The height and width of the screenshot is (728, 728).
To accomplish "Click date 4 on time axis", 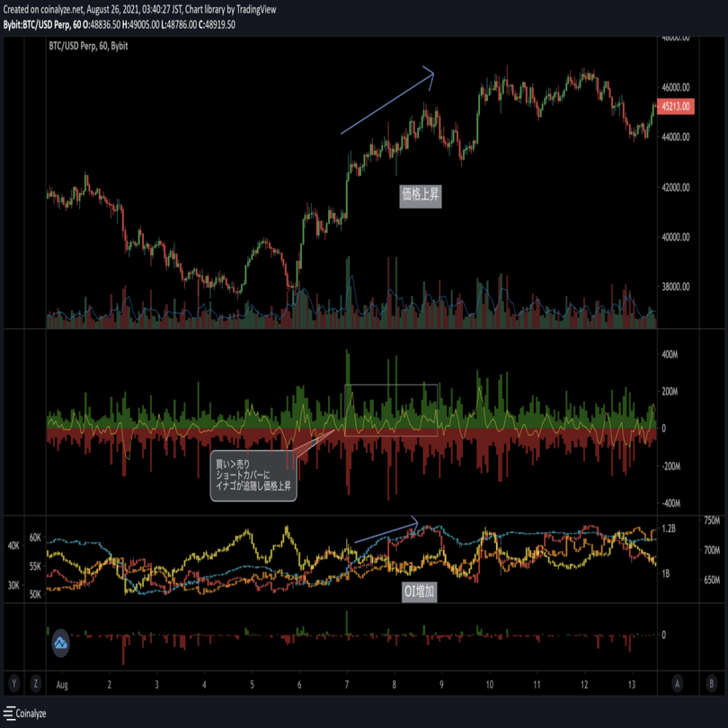I will [204, 685].
